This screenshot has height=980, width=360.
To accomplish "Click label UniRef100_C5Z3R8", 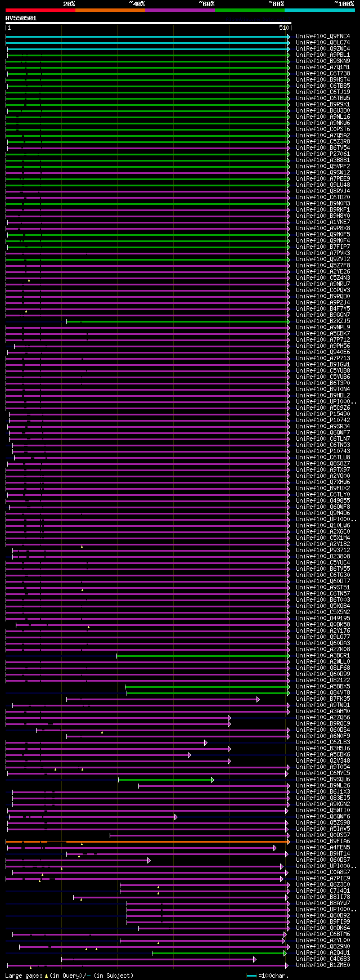I will pos(323,142).
